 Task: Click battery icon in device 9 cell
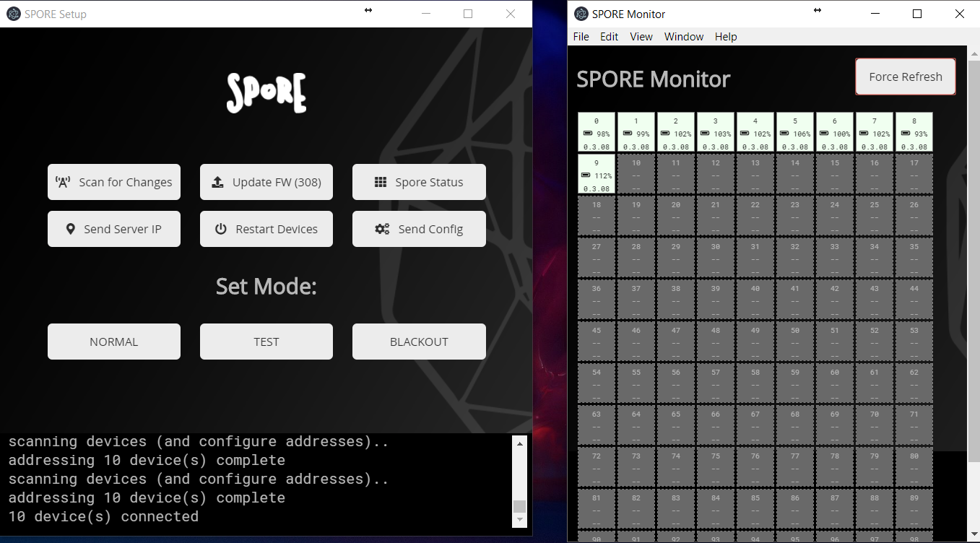click(586, 175)
